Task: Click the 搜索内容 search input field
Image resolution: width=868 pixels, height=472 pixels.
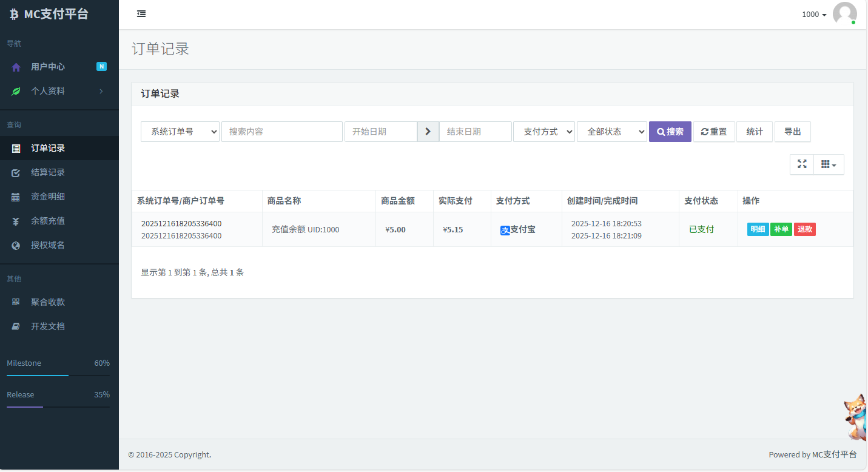Action: 281,132
